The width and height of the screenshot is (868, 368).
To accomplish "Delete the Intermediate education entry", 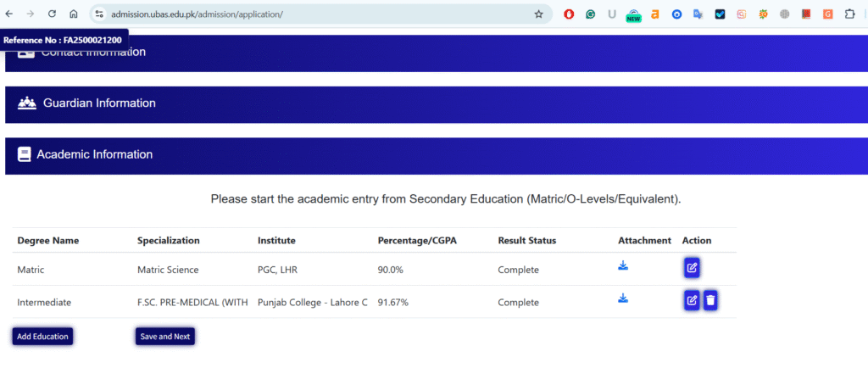I will [x=710, y=300].
